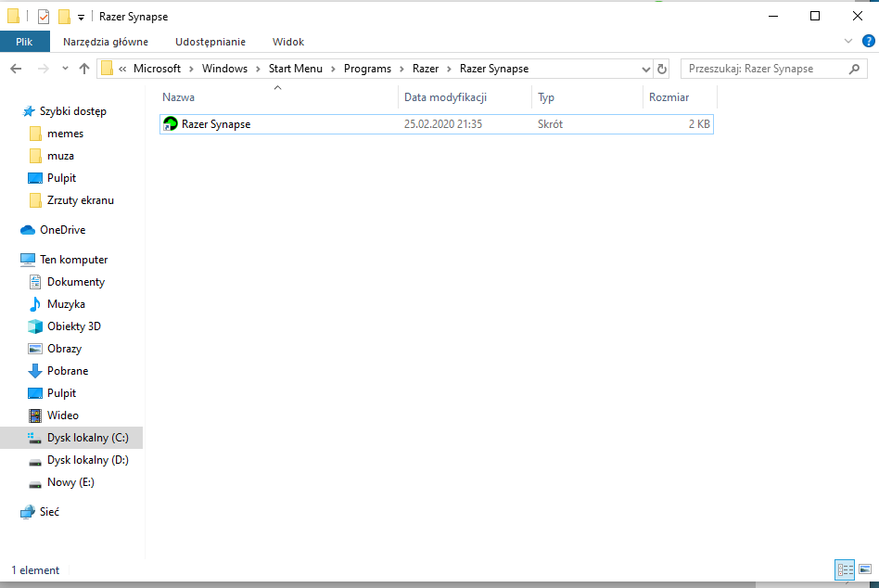This screenshot has height=588, width=879.
Task: Expand the ribbon with chevron
Action: pos(848,41)
